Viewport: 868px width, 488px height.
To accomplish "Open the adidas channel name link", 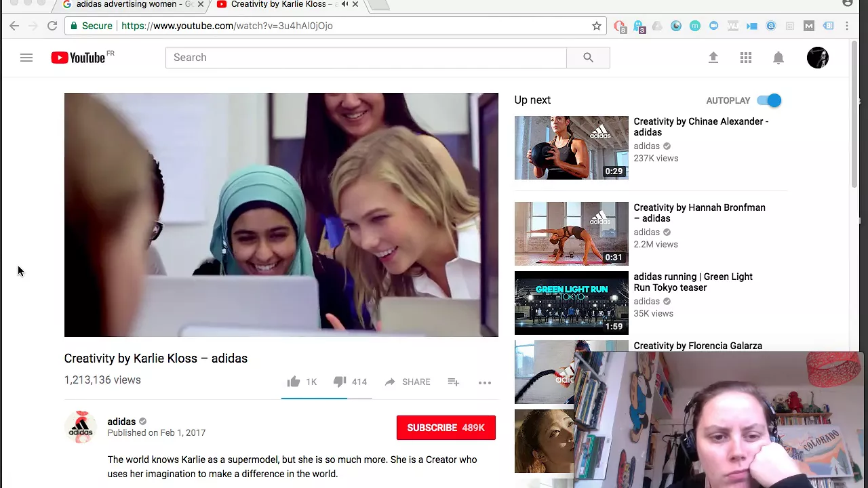I will coord(121,422).
